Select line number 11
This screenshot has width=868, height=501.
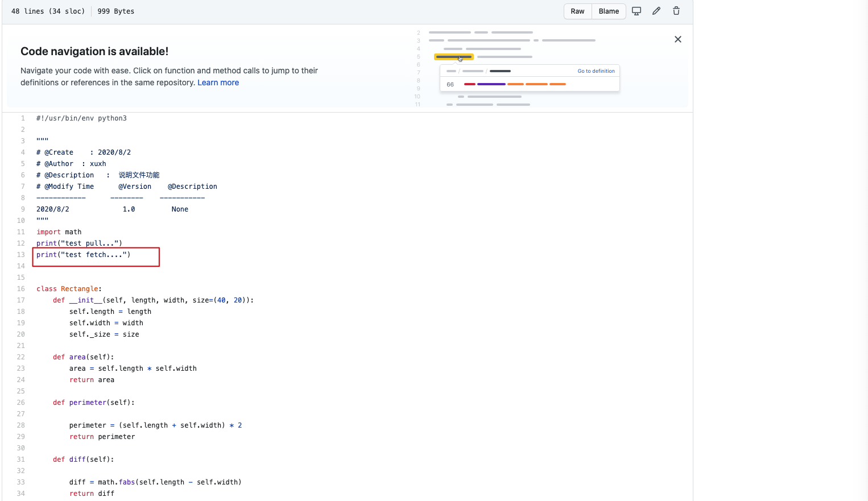21,232
